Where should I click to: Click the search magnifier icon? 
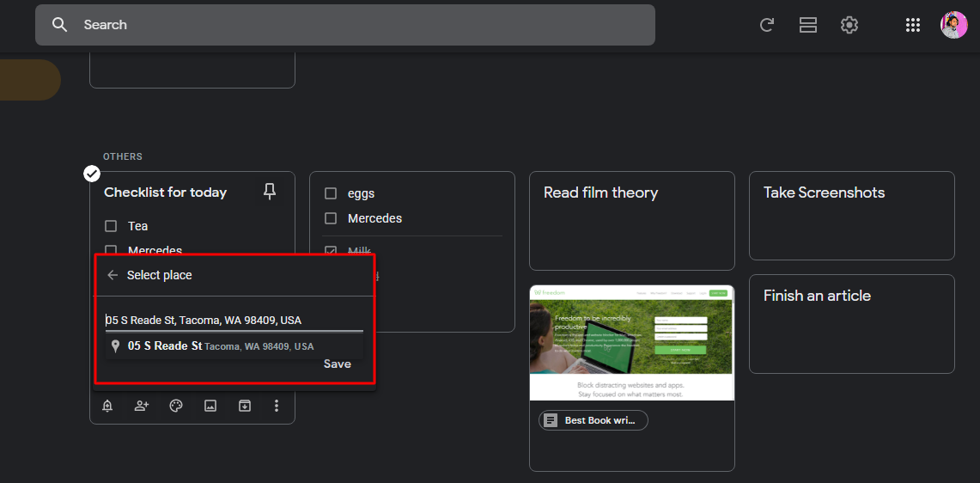pos(59,24)
